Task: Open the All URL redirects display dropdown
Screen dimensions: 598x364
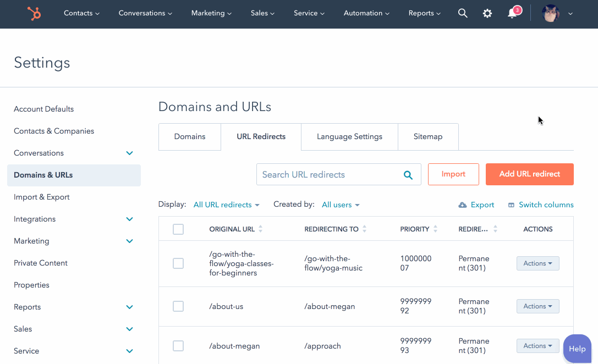Action: pos(226,205)
